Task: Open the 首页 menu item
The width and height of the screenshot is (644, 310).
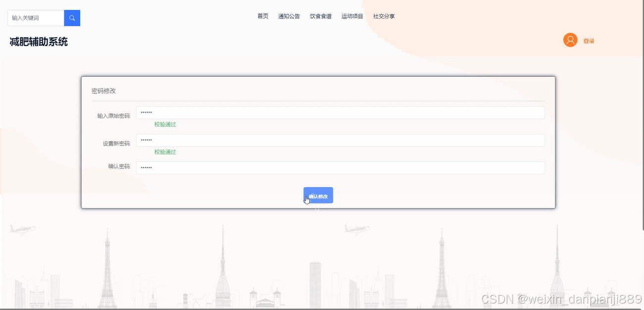Action: click(263, 16)
